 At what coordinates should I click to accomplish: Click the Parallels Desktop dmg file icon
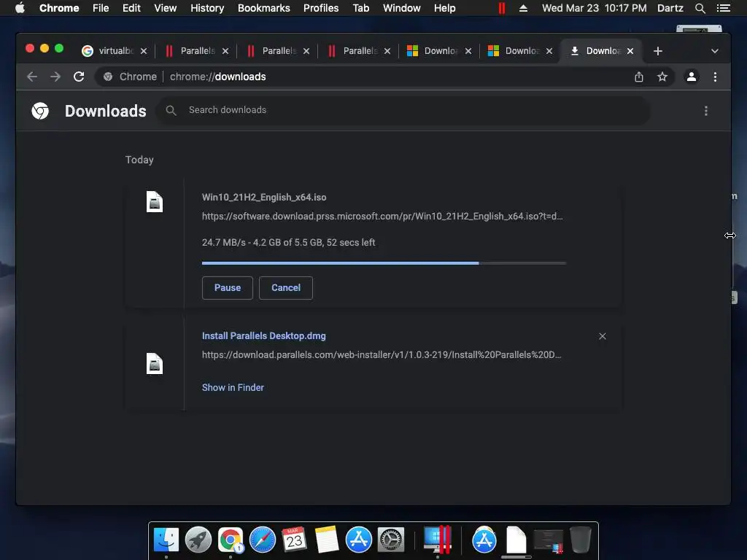pyautogui.click(x=155, y=364)
